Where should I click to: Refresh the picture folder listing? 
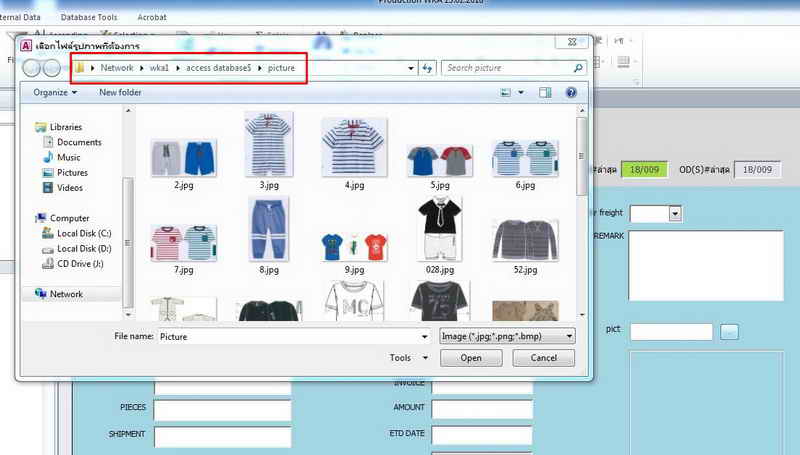428,68
